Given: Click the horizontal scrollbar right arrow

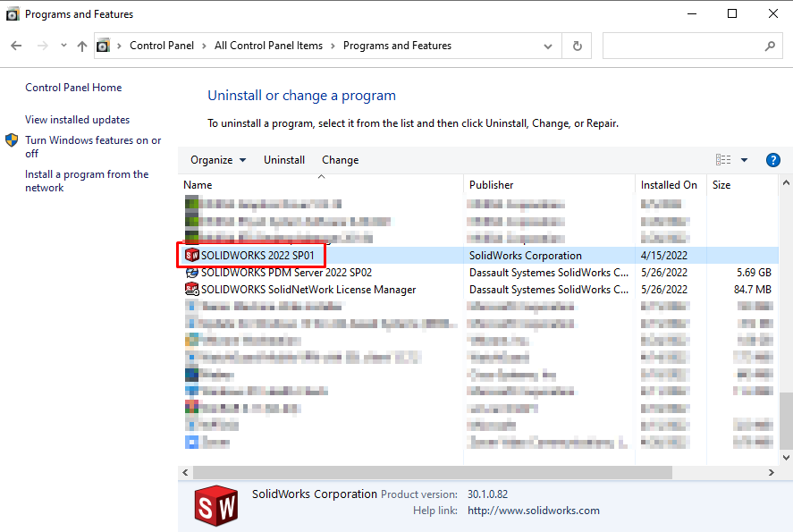Looking at the screenshot, I should pyautogui.click(x=772, y=472).
